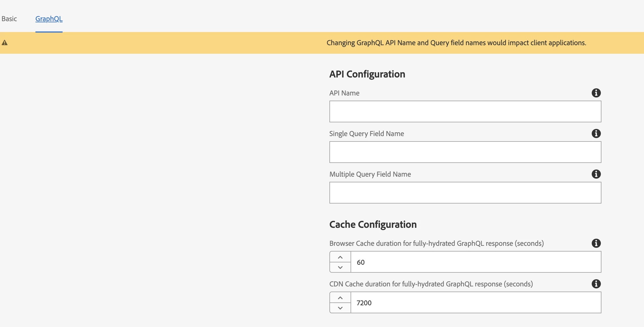Click the yellow warning banner message

pos(456,43)
